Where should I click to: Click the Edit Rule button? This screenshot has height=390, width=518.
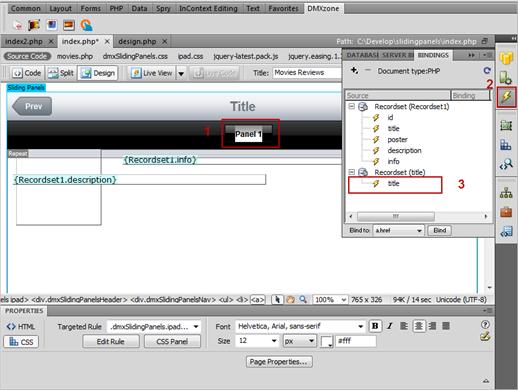click(111, 341)
